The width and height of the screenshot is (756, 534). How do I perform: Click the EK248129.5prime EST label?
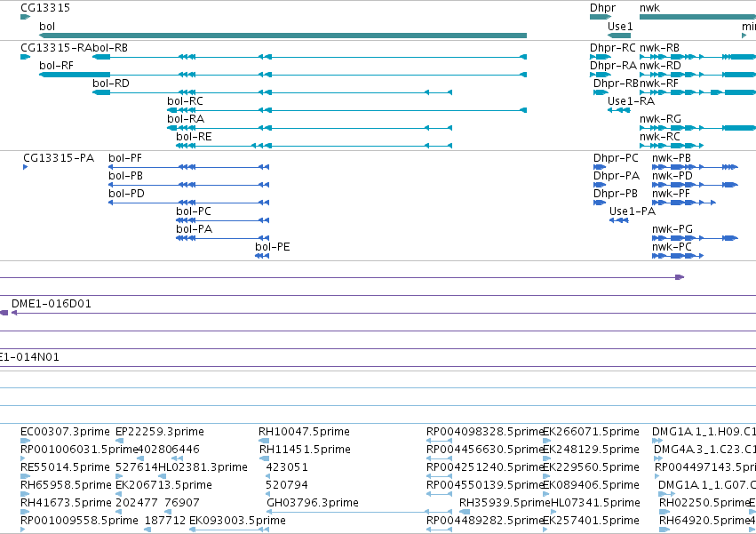pos(591,450)
